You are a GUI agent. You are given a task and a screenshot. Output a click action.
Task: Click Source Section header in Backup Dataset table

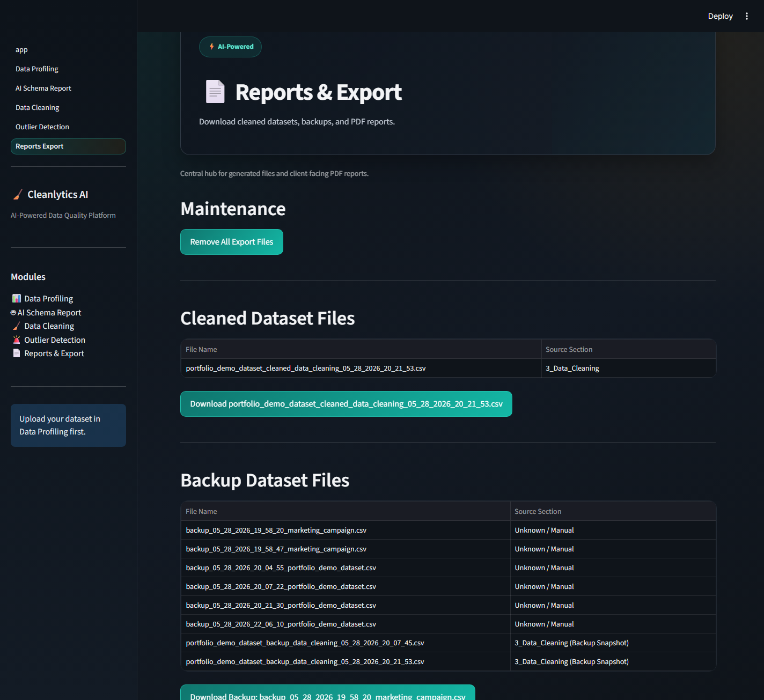pyautogui.click(x=613, y=511)
